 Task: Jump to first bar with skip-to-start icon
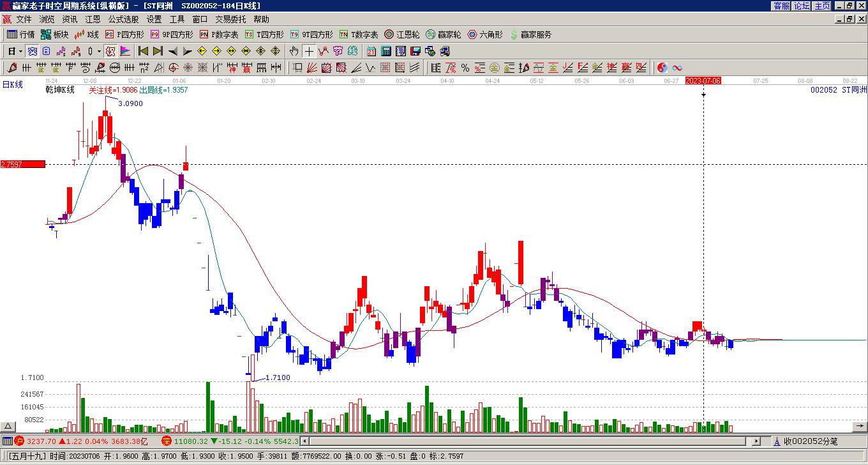pyautogui.click(x=143, y=51)
